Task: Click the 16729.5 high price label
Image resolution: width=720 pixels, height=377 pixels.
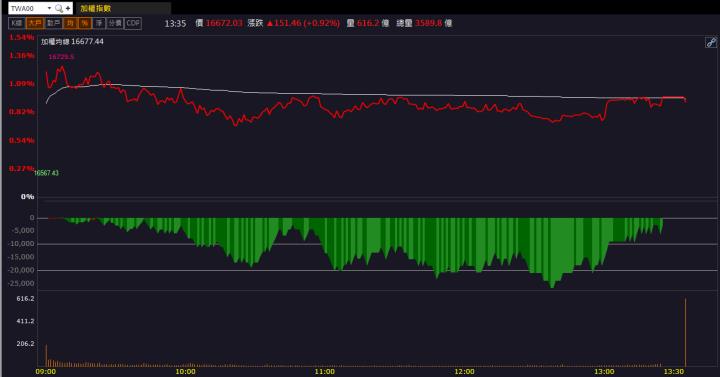Action: [61, 56]
